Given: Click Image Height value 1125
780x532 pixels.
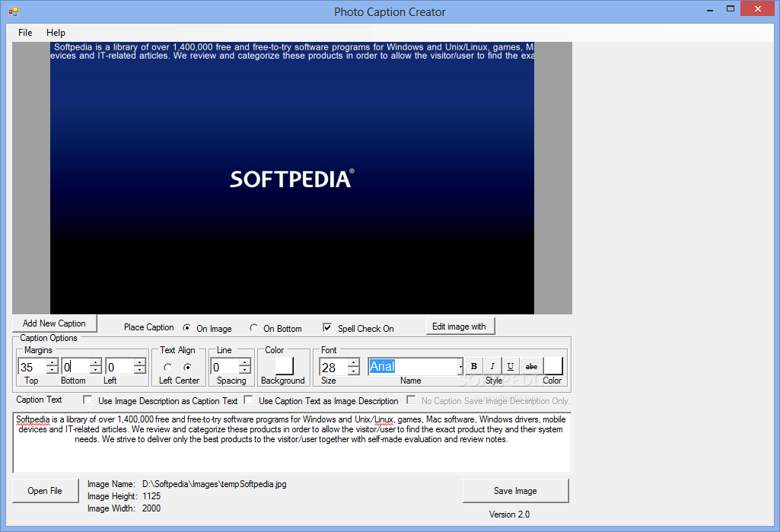Looking at the screenshot, I should click(x=151, y=496).
